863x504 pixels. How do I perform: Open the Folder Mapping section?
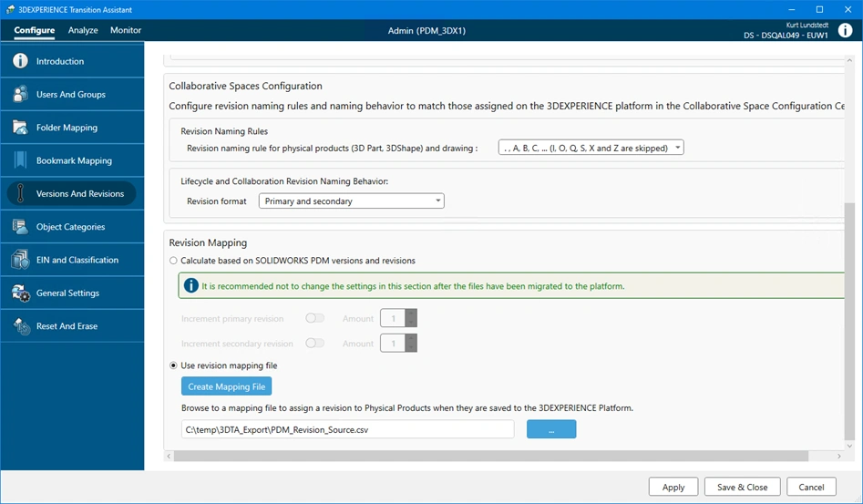click(72, 127)
